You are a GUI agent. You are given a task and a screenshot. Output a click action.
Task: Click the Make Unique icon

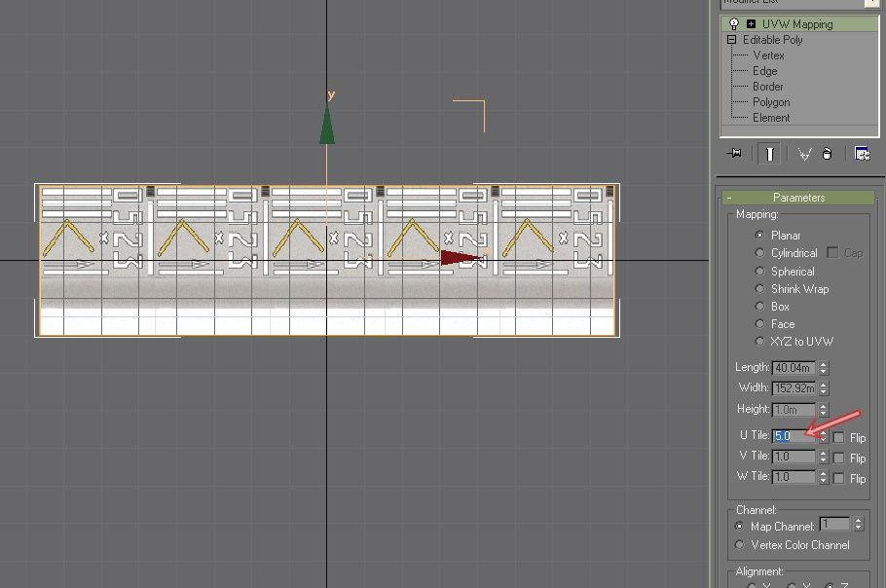pyautogui.click(x=804, y=153)
